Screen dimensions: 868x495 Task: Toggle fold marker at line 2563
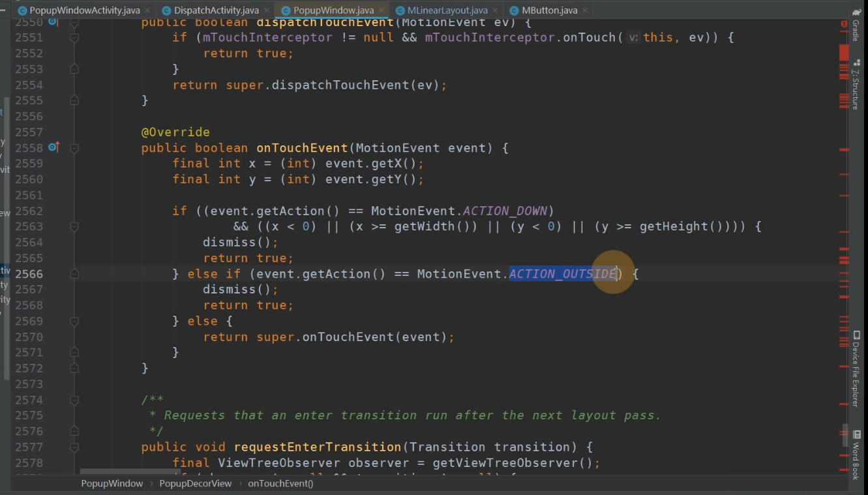pos(74,227)
